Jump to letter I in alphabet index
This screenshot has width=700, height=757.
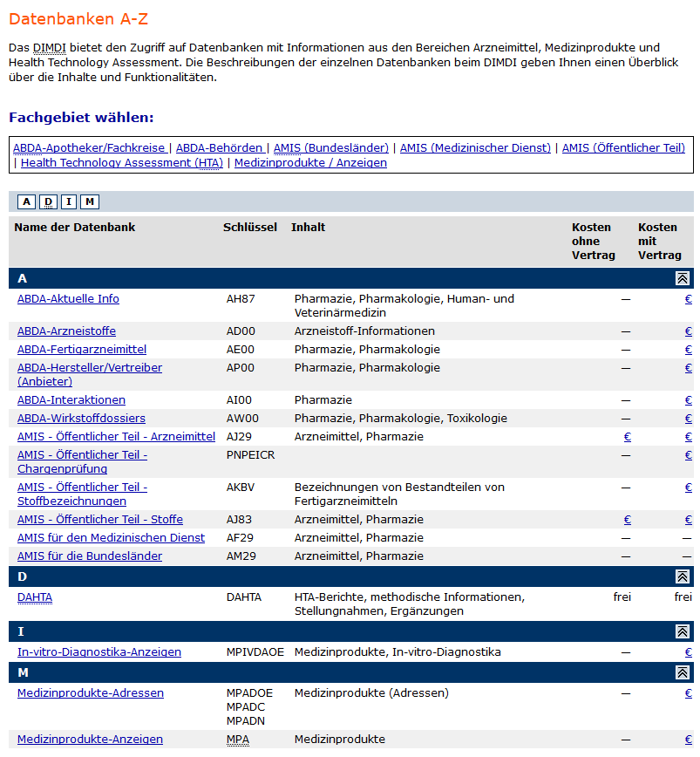click(69, 202)
